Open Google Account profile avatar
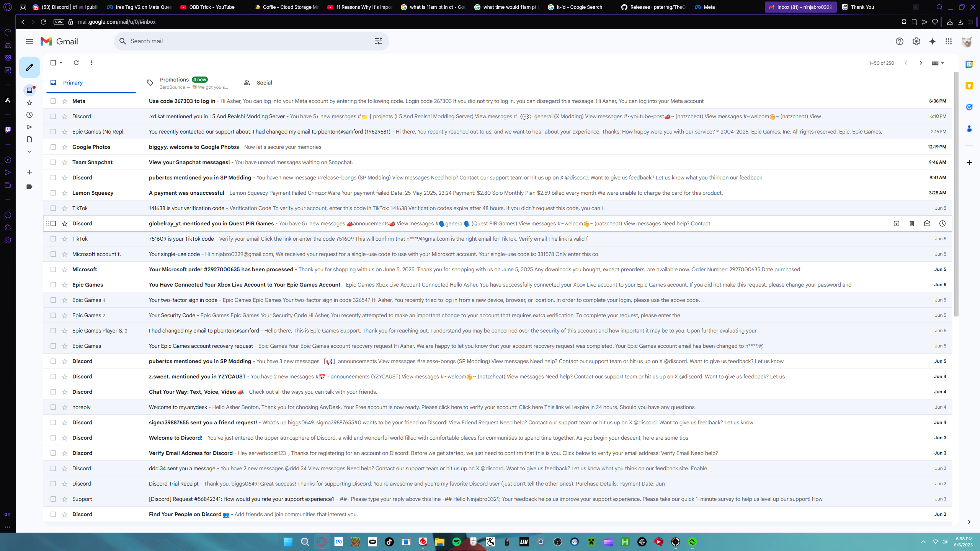This screenshot has width=980, height=551. (x=967, y=41)
